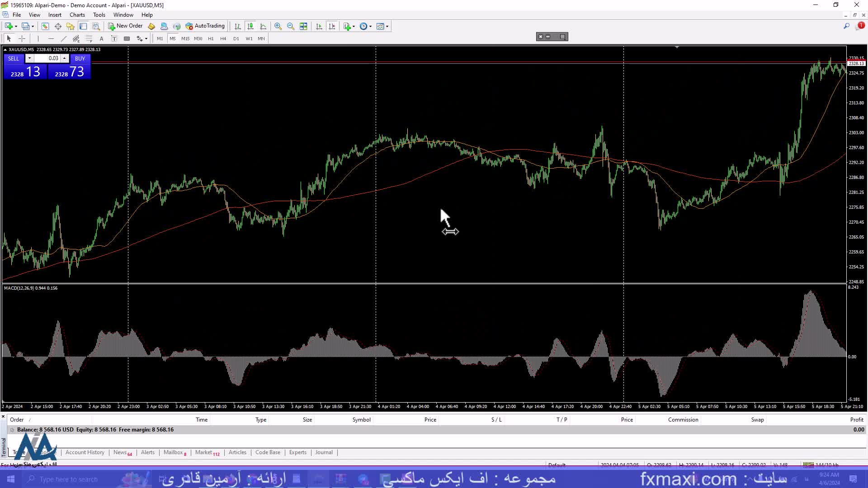Draw a horizontal line tool

click(51, 39)
